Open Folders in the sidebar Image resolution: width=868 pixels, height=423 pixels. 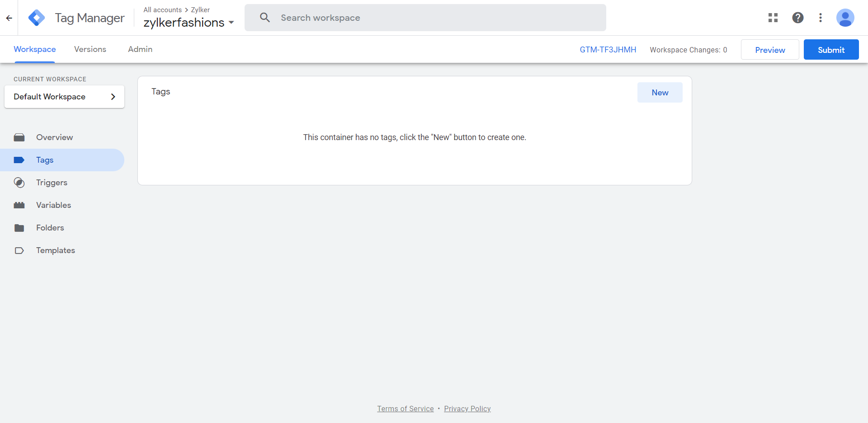62,228
